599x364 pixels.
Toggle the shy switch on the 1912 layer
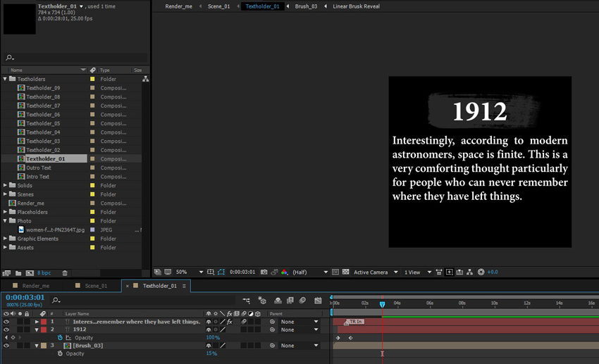[209, 330]
